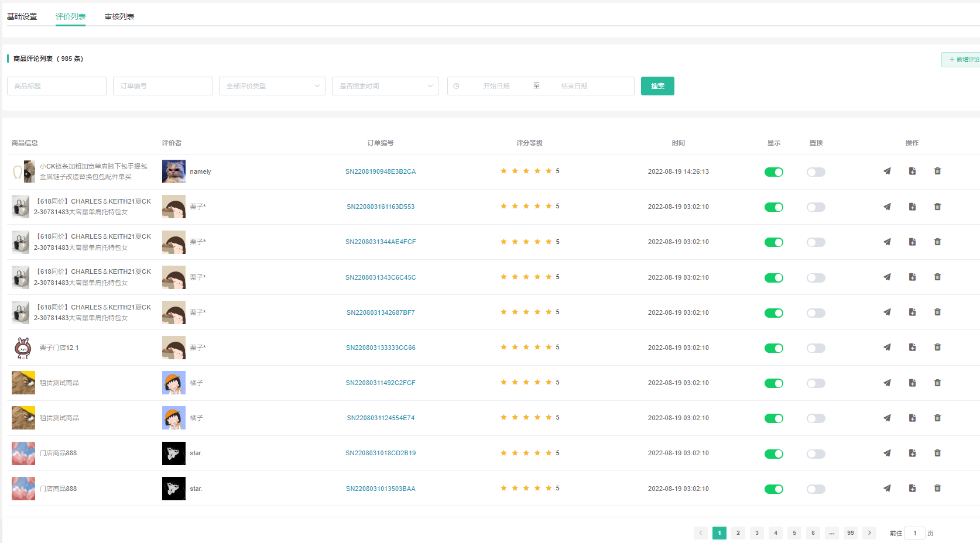980x543 pixels.
Task: Click file-plus icon in namely's review row
Action: click(912, 171)
